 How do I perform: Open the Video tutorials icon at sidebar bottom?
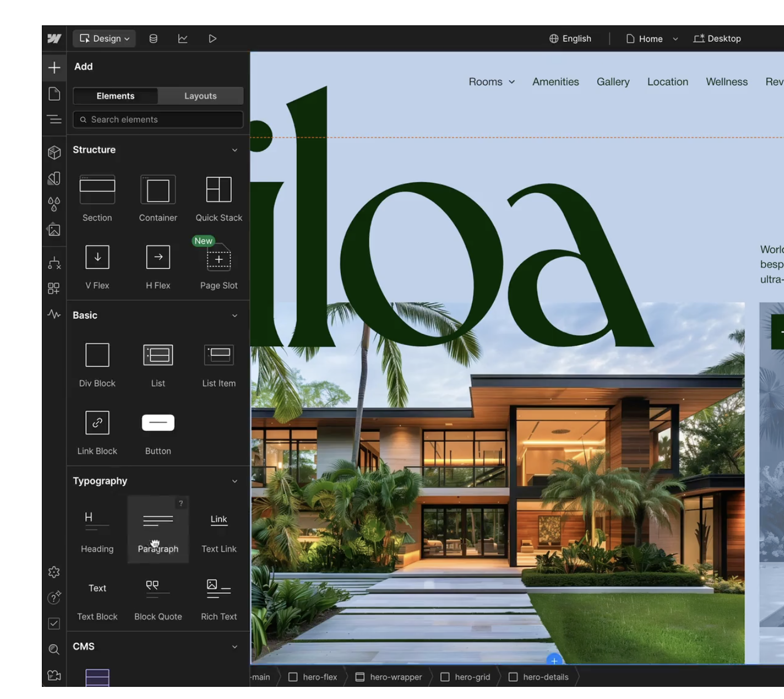[54, 675]
